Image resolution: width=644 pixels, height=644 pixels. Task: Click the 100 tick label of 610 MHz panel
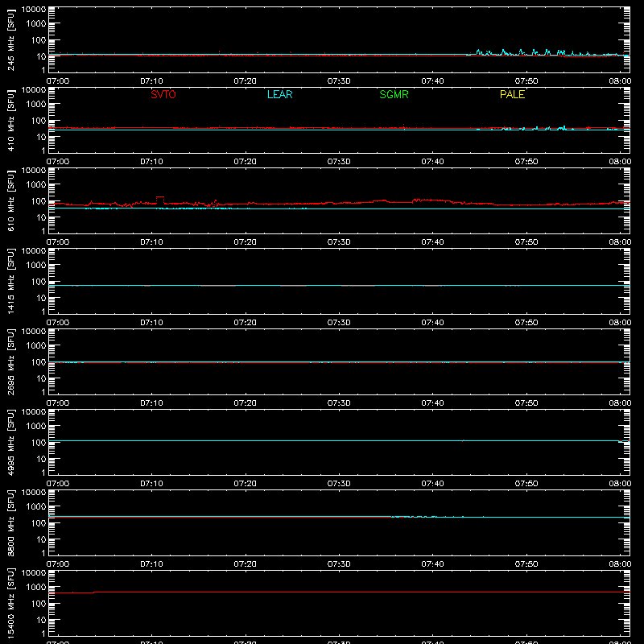pos(39,201)
